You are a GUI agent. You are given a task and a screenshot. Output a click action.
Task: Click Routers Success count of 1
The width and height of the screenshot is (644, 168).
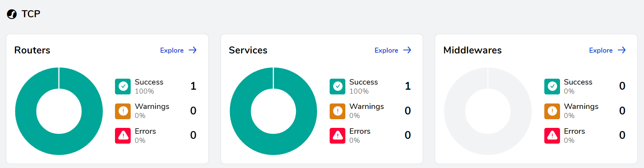[x=193, y=86]
